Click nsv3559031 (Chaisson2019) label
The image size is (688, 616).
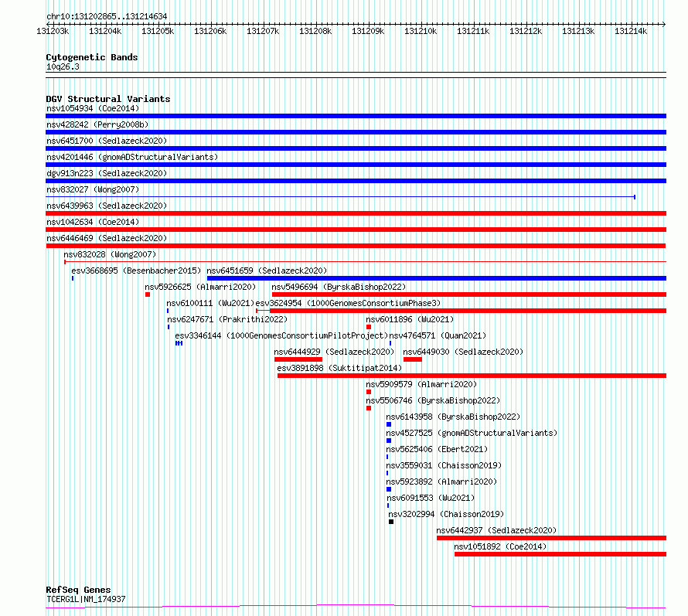tap(444, 465)
